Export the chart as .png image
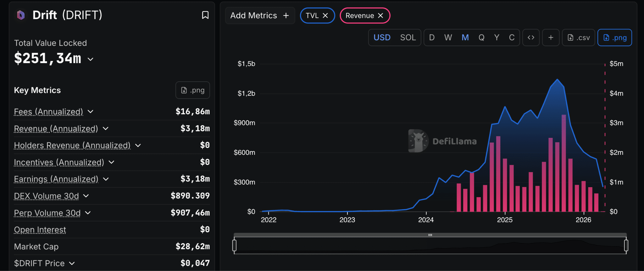Screen dimensions: 644x271 click(614, 38)
